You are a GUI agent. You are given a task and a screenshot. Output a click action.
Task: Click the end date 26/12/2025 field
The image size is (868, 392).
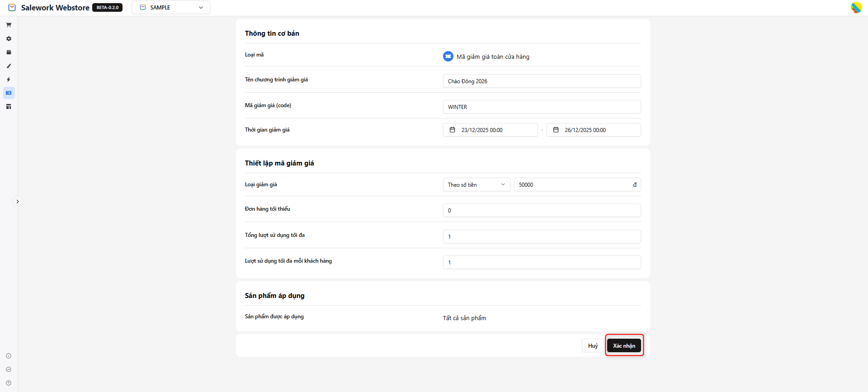coord(593,130)
